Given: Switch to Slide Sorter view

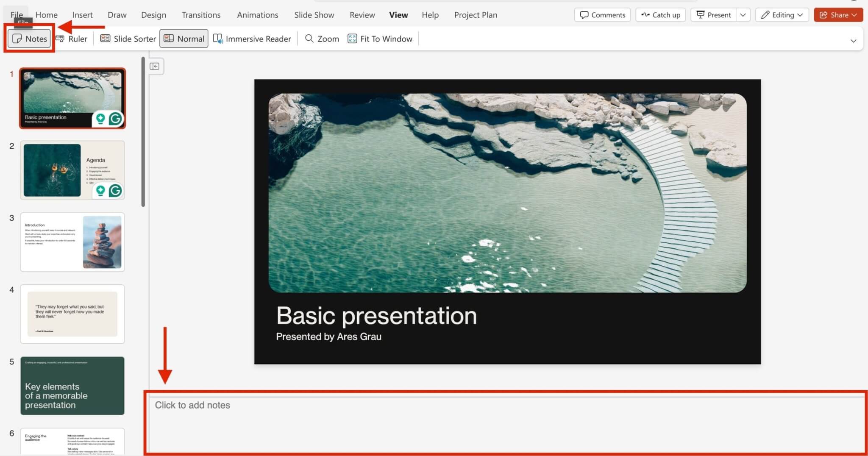Looking at the screenshot, I should coord(127,38).
